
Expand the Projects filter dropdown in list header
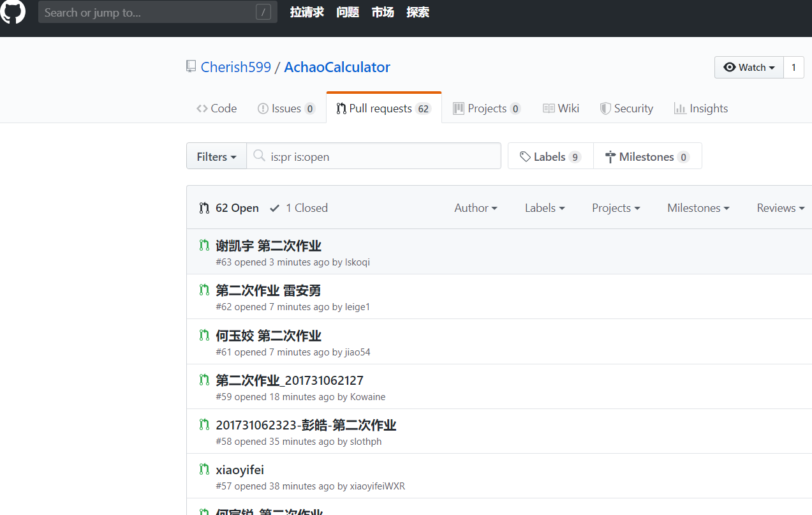pos(616,208)
